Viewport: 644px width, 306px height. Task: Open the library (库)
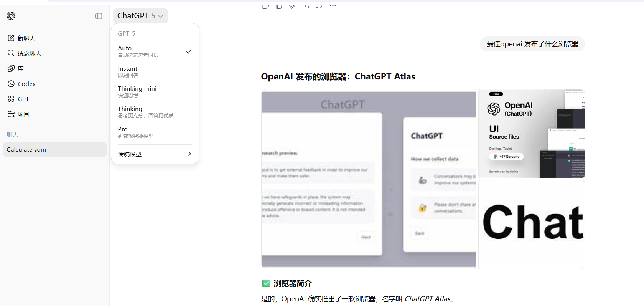click(x=20, y=68)
